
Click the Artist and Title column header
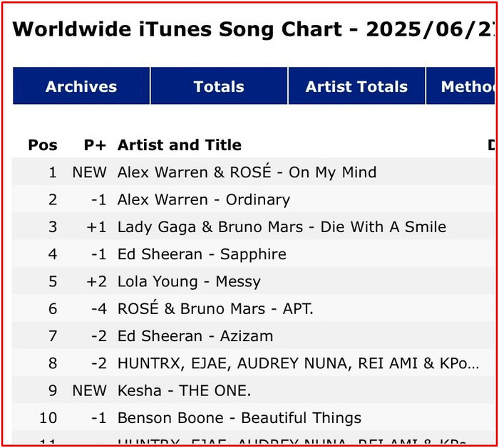(180, 145)
